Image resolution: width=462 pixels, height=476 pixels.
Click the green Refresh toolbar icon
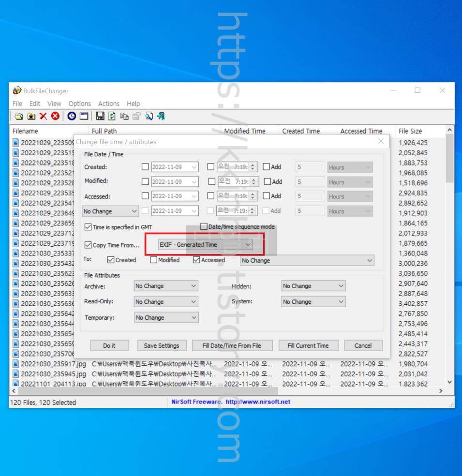[112, 116]
